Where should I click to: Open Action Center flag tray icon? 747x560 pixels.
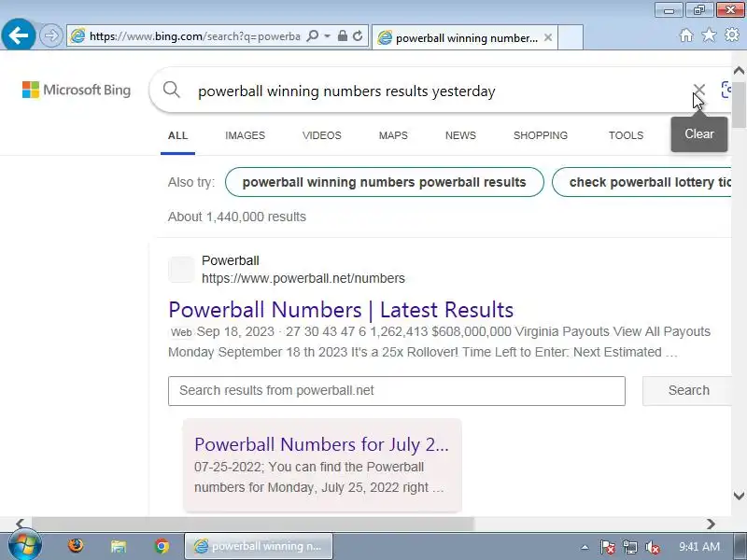(608, 547)
